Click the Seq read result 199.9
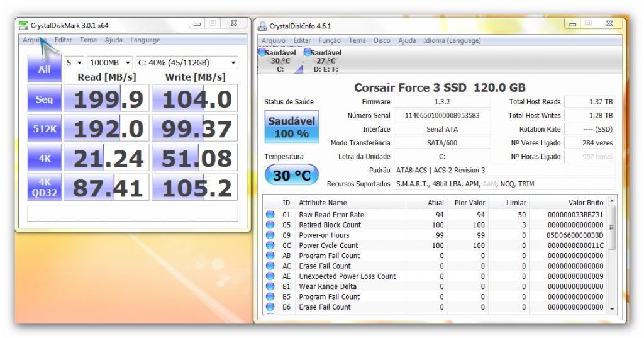 [x=106, y=99]
